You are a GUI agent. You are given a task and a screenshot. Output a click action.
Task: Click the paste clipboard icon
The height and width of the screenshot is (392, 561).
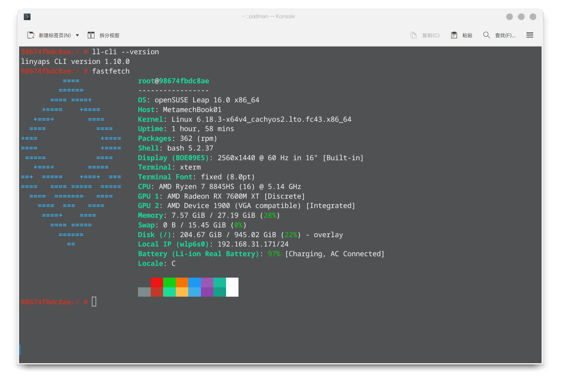tap(454, 35)
